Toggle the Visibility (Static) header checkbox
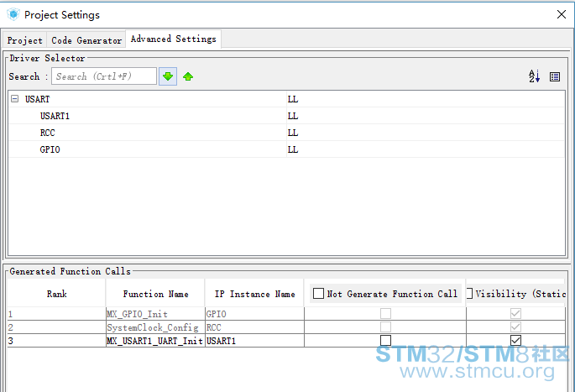 click(470, 294)
